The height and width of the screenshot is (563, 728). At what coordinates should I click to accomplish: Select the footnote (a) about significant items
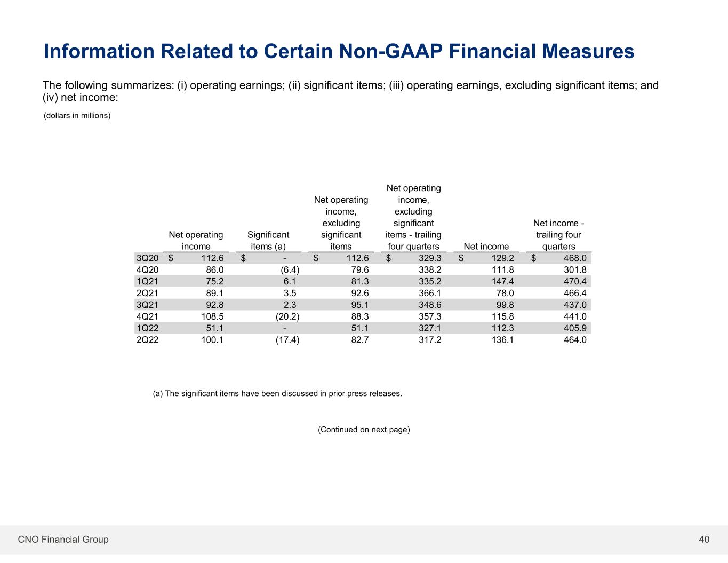(x=277, y=393)
